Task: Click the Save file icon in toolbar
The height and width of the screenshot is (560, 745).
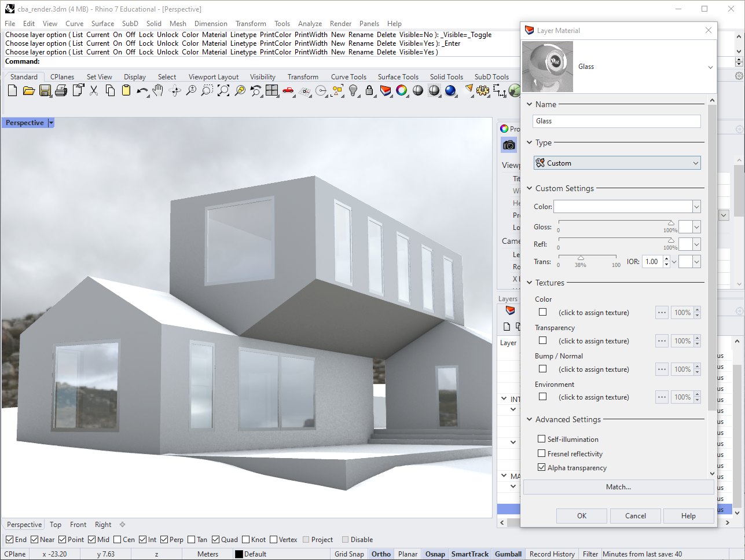Action: [45, 90]
